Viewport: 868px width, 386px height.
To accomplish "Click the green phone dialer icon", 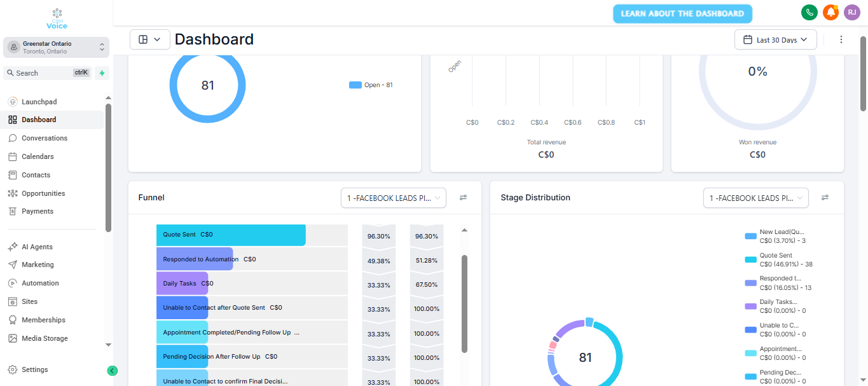I will pyautogui.click(x=809, y=13).
